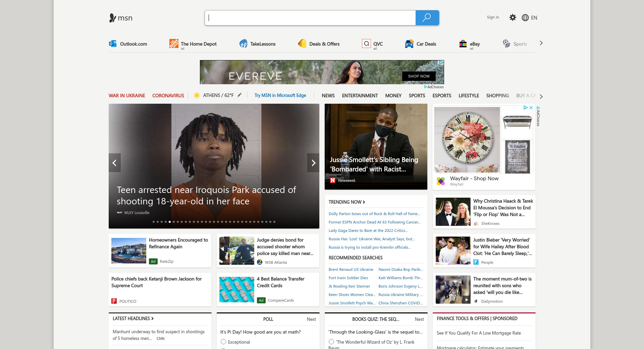Click the SheKnows source logo icon
This screenshot has height=349, width=644.
[476, 223]
